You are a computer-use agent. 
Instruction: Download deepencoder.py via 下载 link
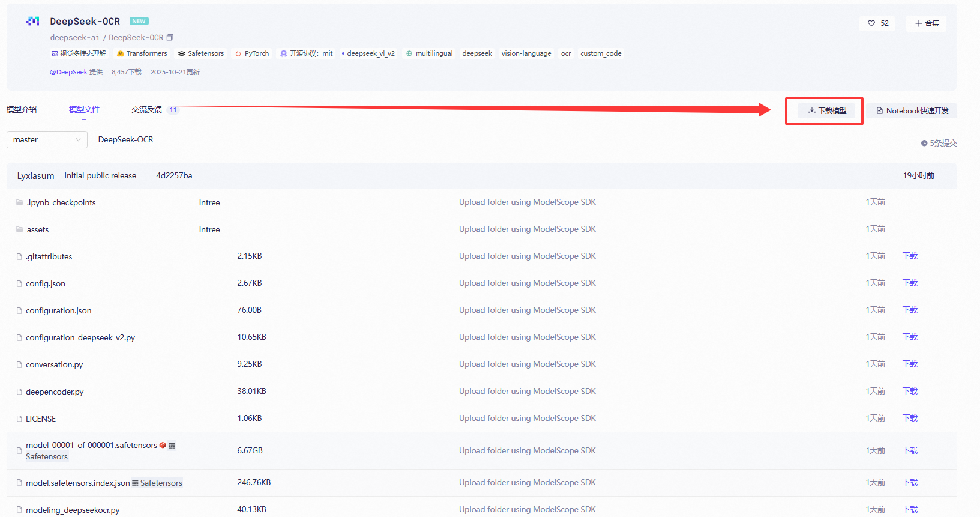pos(910,391)
